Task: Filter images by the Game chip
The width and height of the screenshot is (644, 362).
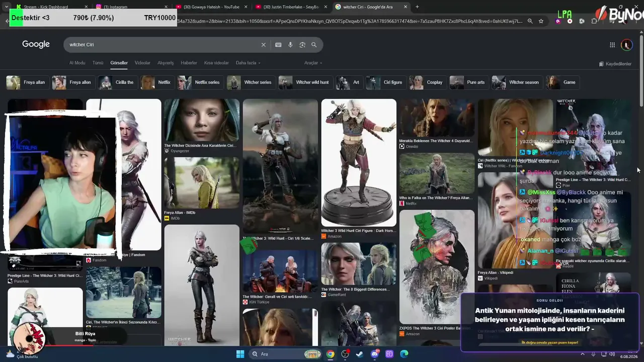Action: click(x=563, y=82)
